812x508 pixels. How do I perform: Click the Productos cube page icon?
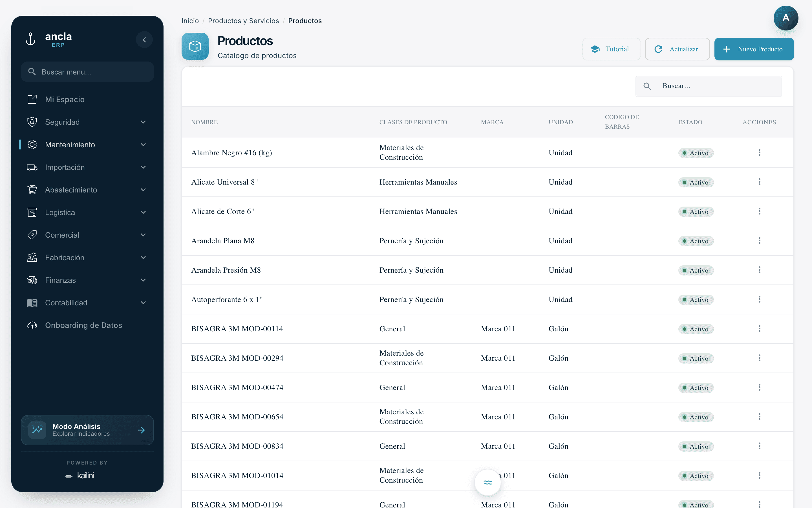195,46
